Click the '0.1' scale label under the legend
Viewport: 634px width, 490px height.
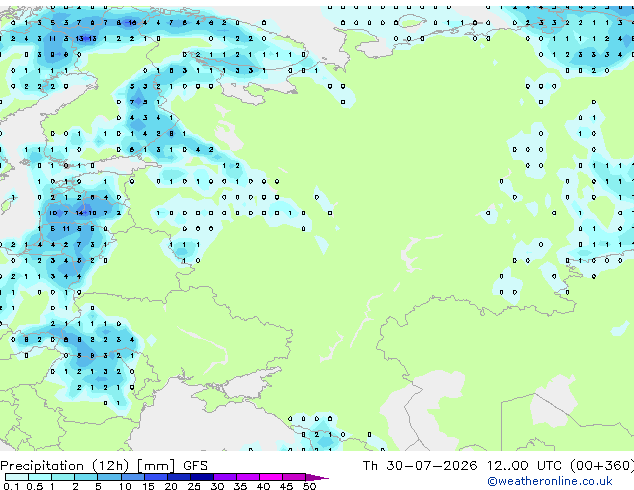point(11,486)
